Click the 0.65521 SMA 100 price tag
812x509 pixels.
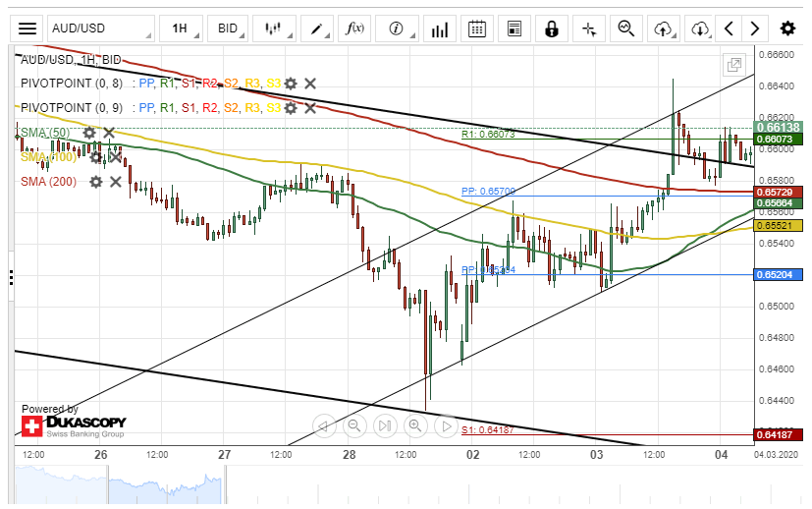point(779,225)
